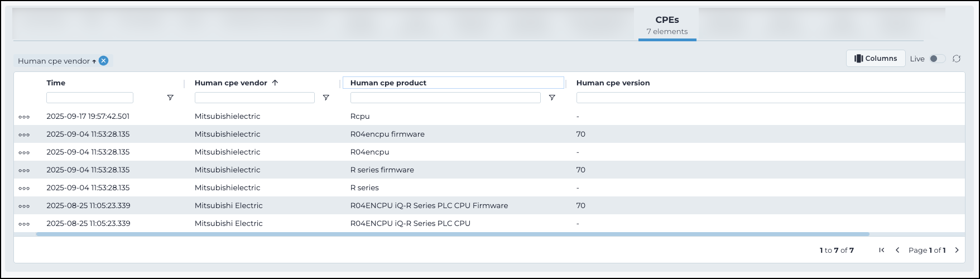980x279 pixels.
Task: Go to the first page
Action: point(882,250)
